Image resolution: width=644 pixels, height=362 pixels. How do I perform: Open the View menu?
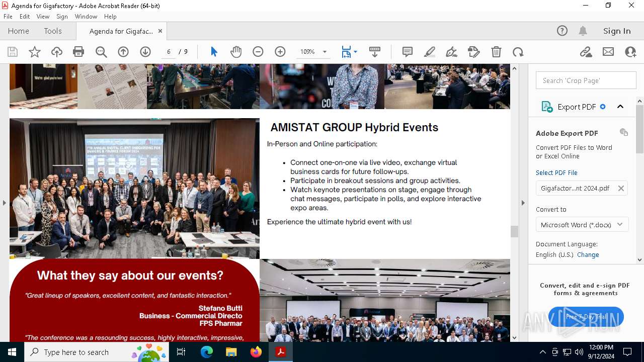43,17
